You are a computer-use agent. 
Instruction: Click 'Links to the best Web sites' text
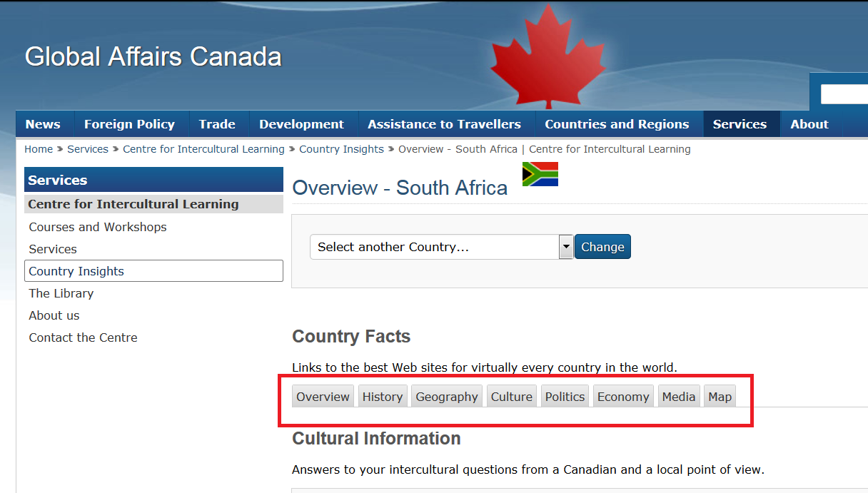point(485,368)
